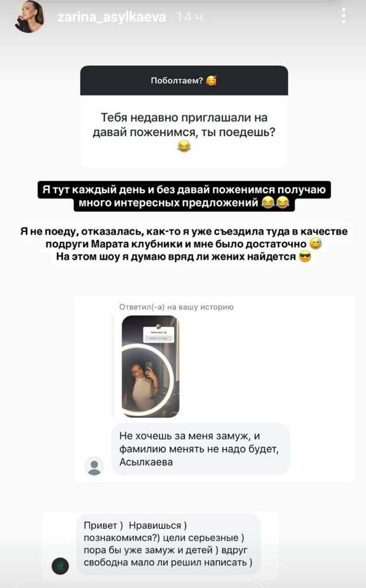Tap the Привет ) Нравишься ) message bubble
366x588 pixels.
(168, 544)
